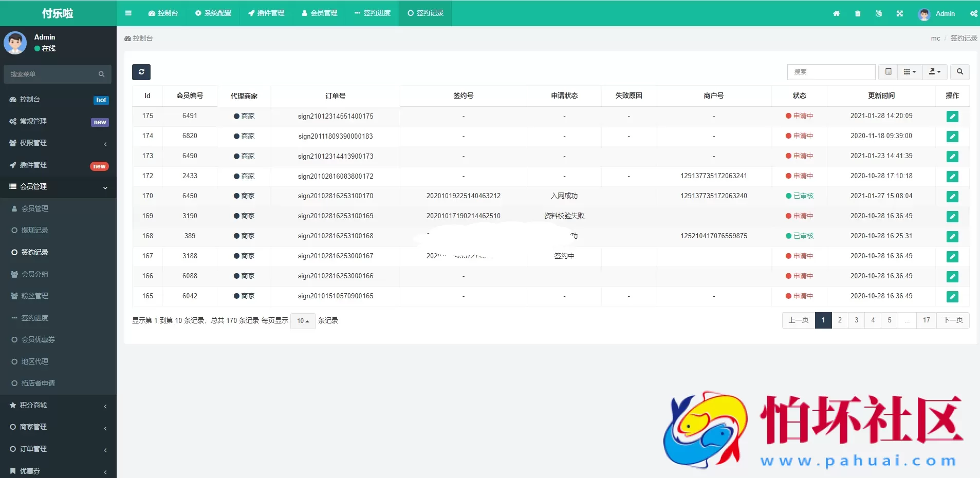Collapse the 会员管理 sidebar section
980x478 pixels.
pos(58,187)
